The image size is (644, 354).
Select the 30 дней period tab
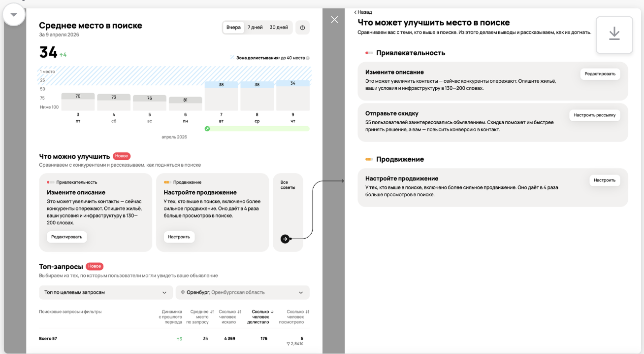click(x=279, y=28)
